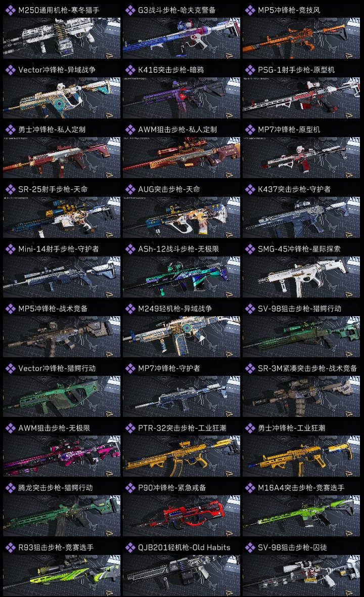Click purple rarity icon beside MP5冲锋枪-竞技风
364x597 pixels.
(x=250, y=10)
